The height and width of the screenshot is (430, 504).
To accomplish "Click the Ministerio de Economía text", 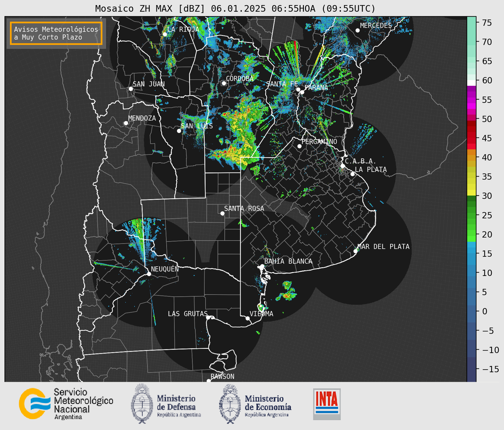I will coord(268,405).
